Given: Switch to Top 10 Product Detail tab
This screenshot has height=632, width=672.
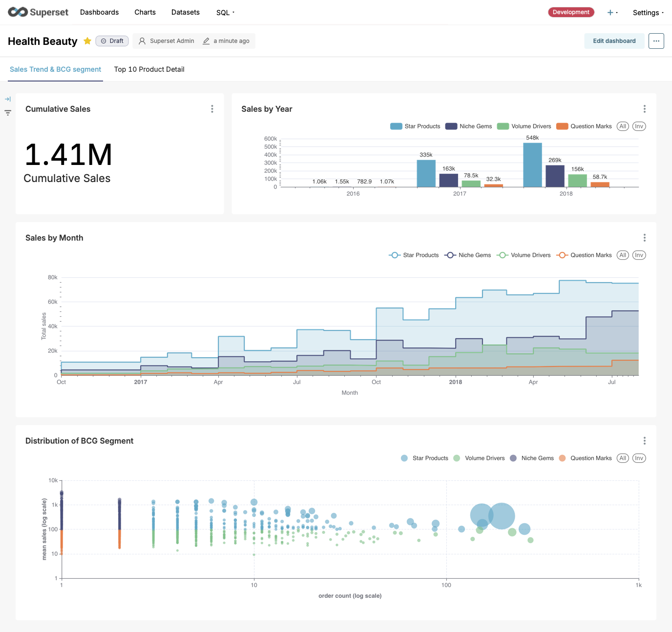Looking at the screenshot, I should point(149,69).
